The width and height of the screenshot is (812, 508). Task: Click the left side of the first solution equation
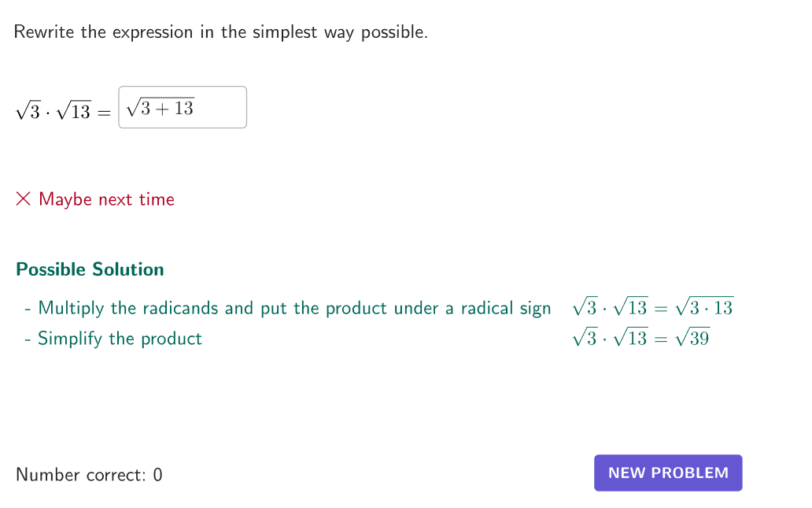(610, 308)
